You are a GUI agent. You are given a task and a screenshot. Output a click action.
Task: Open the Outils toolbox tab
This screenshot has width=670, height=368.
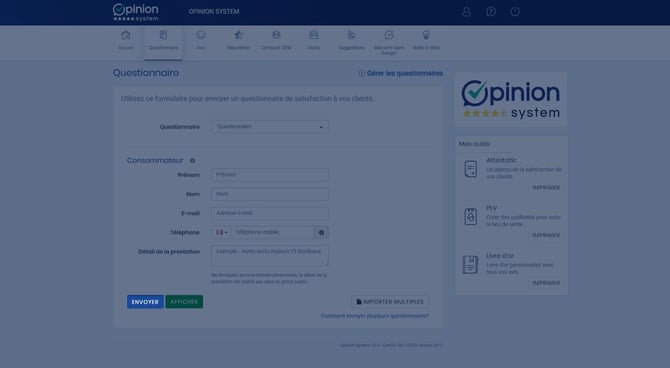(314, 41)
